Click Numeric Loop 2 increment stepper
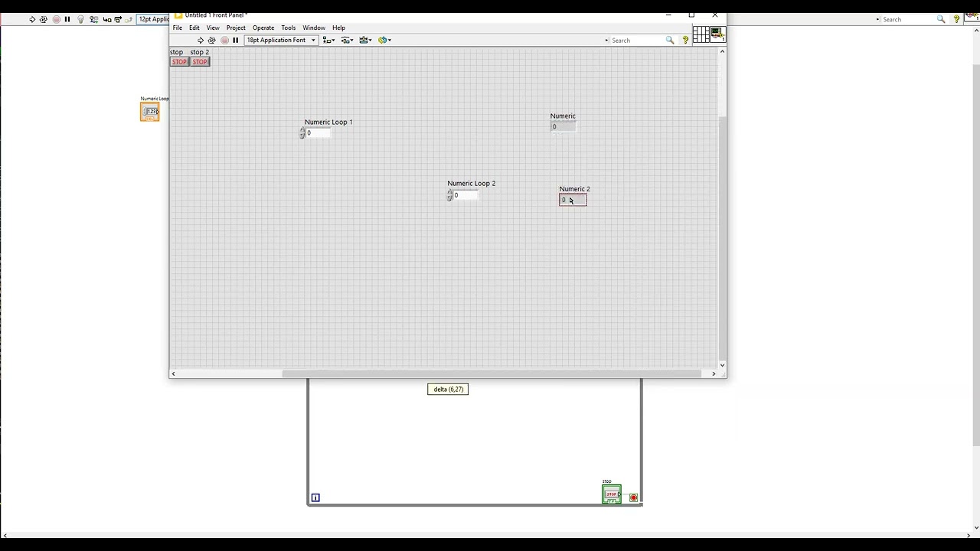Viewport: 980px width, 551px height. 449,193
